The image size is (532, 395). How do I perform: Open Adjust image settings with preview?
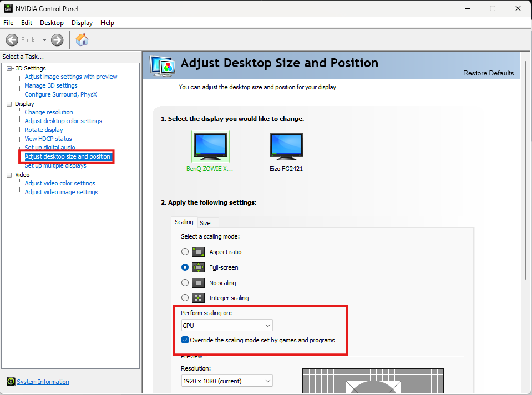[x=71, y=77]
